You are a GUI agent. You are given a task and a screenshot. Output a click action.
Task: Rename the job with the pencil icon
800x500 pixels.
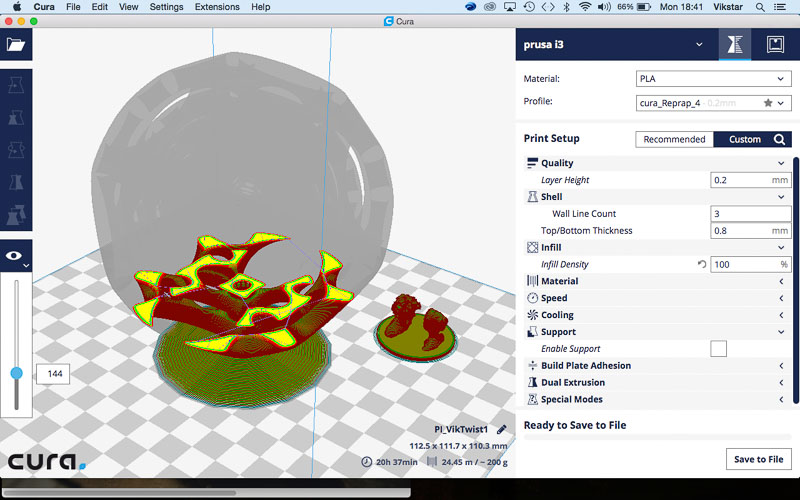502,430
